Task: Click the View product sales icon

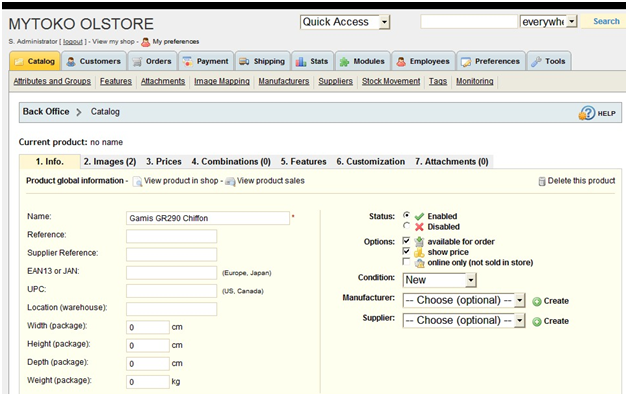Action: pos(230,182)
